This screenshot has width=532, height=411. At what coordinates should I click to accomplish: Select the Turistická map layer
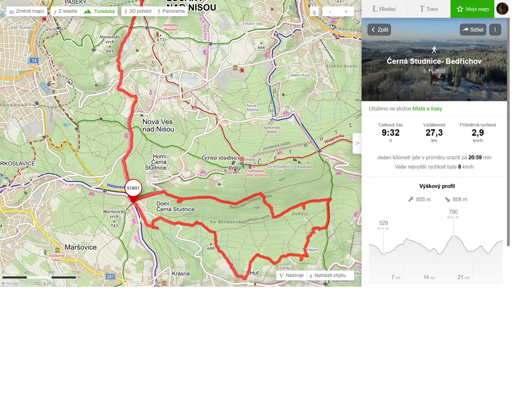[x=99, y=11]
